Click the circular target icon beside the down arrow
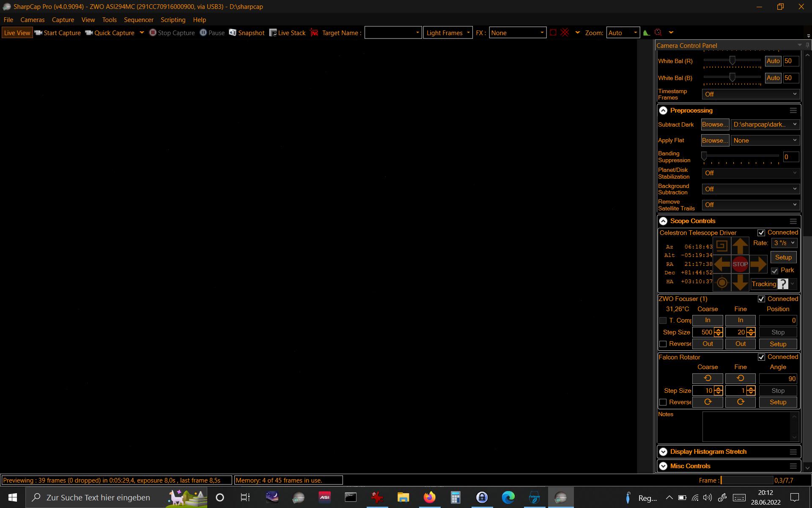The width and height of the screenshot is (812, 508). click(x=722, y=282)
